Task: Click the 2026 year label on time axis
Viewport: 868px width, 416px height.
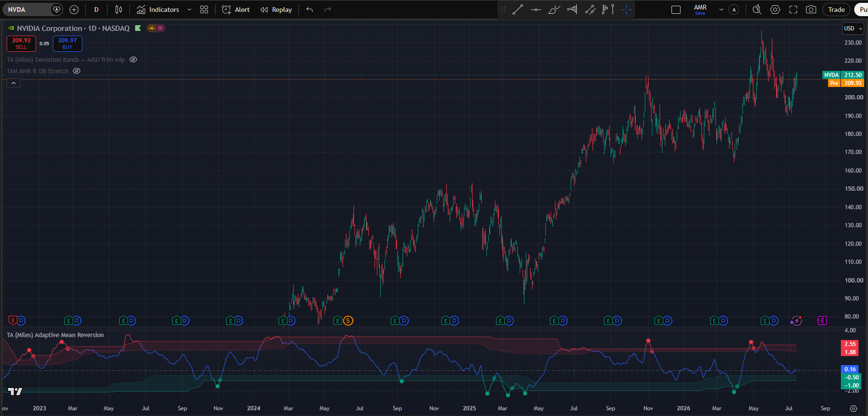Action: (x=683, y=408)
